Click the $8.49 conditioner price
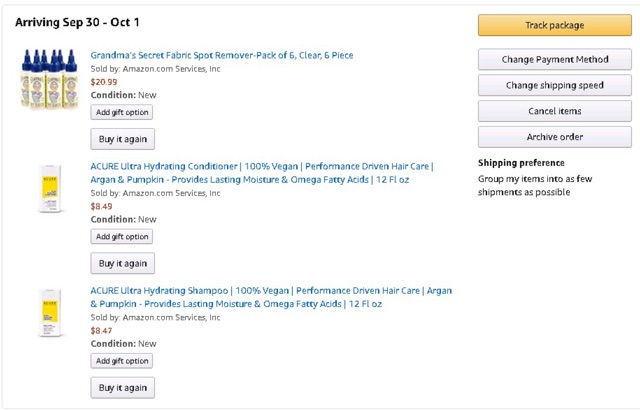The width and height of the screenshot is (640, 410). pyautogui.click(x=101, y=206)
